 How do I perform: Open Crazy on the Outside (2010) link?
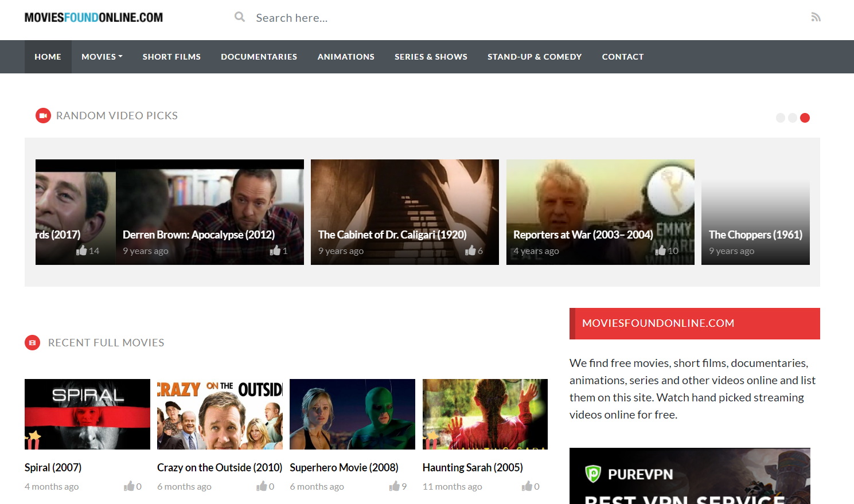(220, 467)
